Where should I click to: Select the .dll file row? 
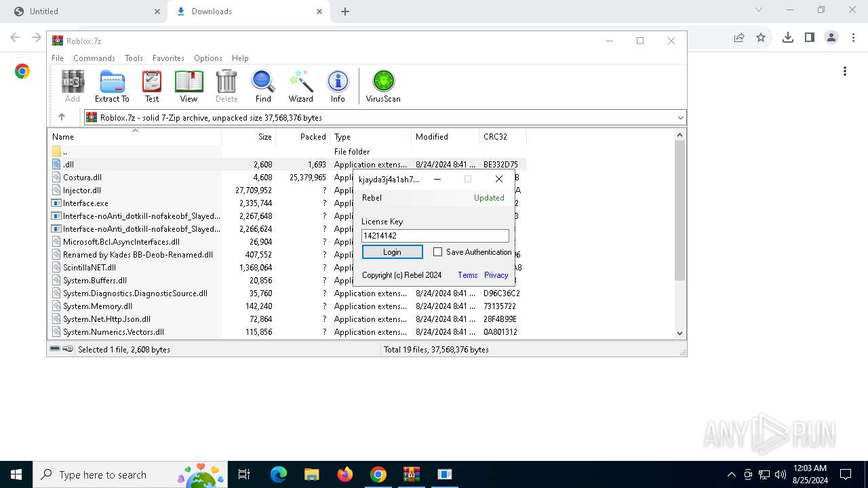[287, 165]
